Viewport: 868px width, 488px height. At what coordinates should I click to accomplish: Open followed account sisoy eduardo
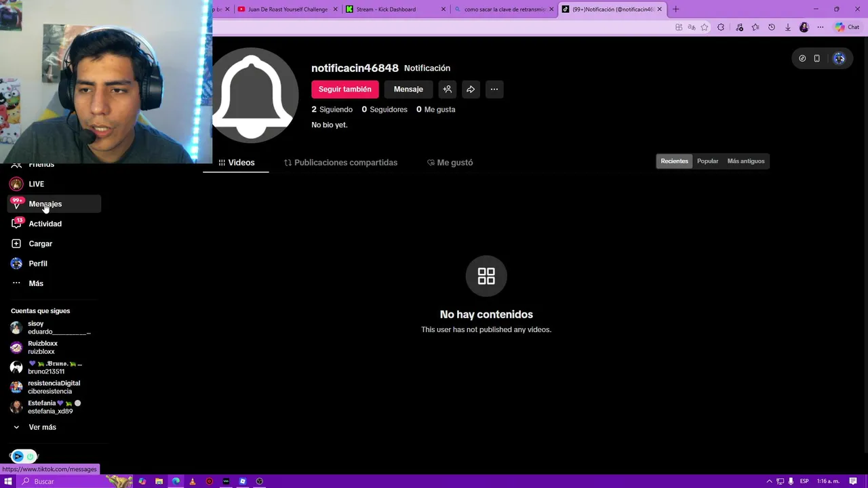point(53,328)
